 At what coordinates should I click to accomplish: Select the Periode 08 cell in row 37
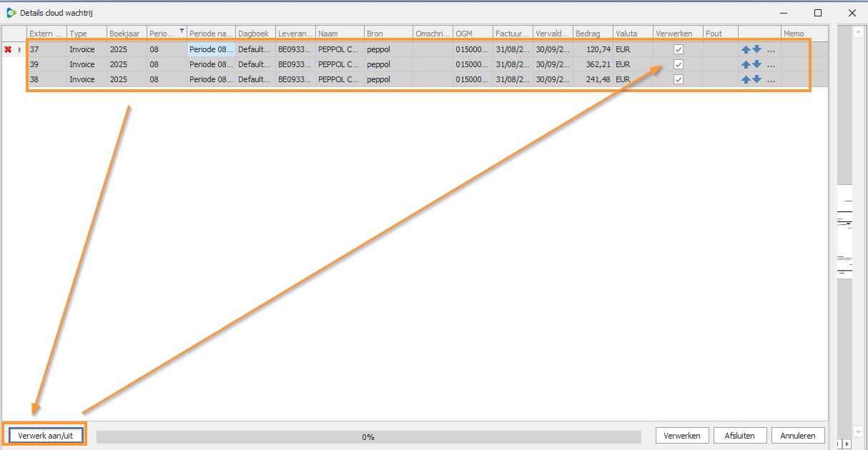tap(210, 49)
